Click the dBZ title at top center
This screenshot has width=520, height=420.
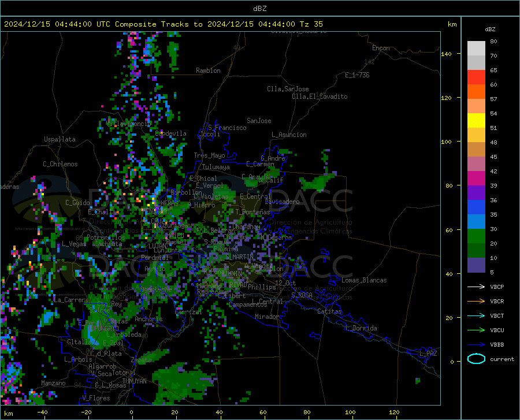click(259, 9)
